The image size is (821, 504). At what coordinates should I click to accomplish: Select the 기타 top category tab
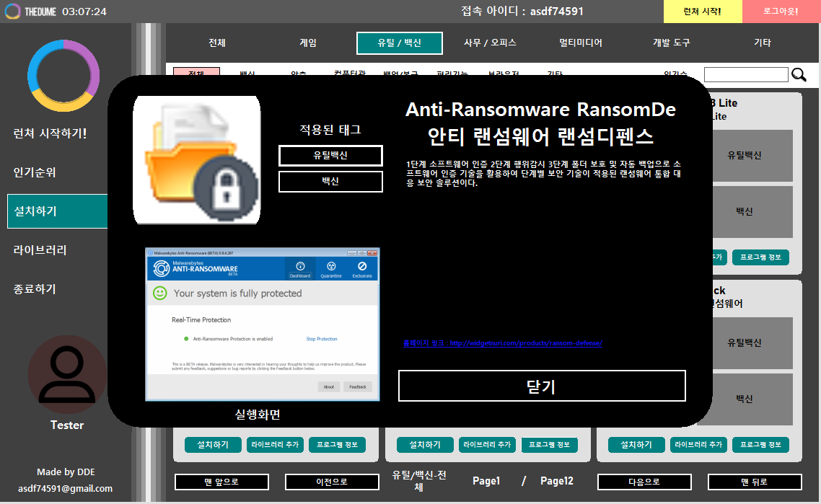pos(763,43)
